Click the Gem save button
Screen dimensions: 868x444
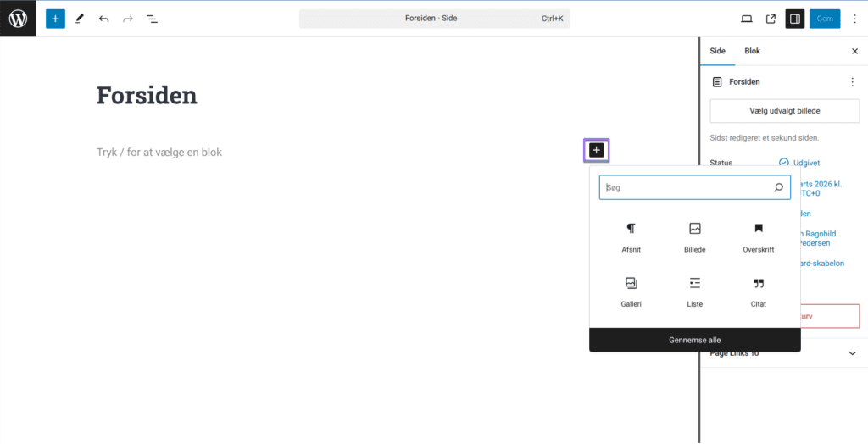point(824,19)
